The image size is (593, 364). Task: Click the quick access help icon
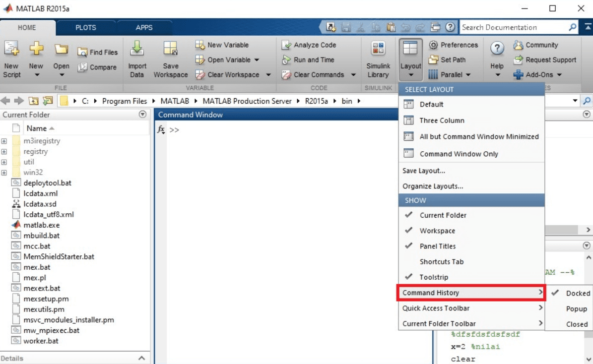(x=450, y=27)
